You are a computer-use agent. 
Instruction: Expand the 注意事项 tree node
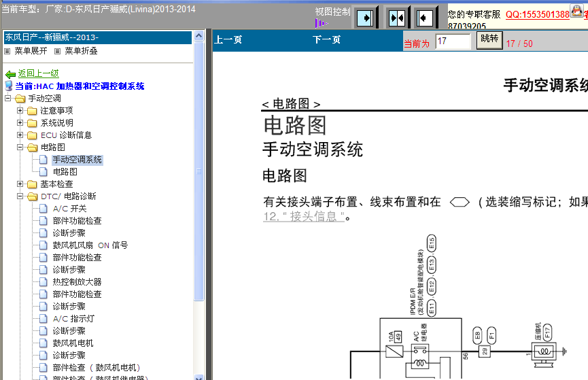tap(20, 111)
